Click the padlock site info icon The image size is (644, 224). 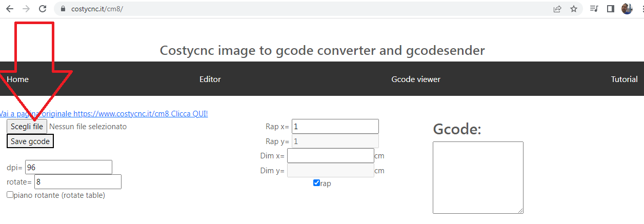point(64,9)
